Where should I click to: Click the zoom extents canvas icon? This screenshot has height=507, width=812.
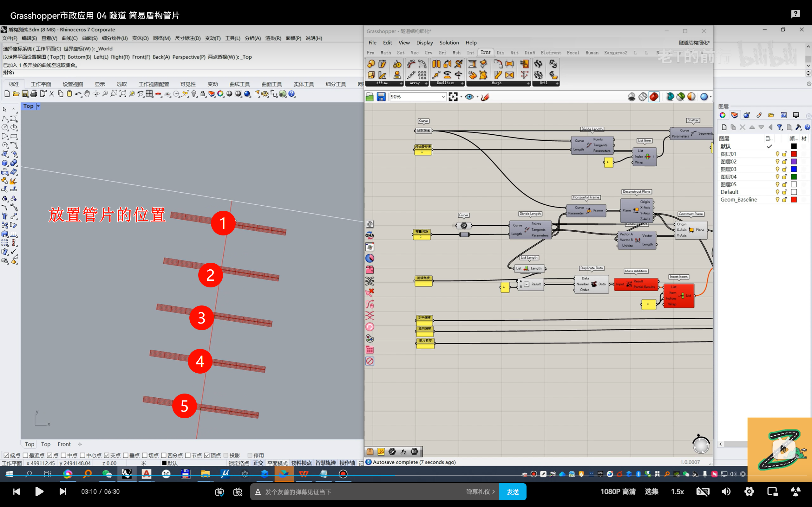(453, 97)
